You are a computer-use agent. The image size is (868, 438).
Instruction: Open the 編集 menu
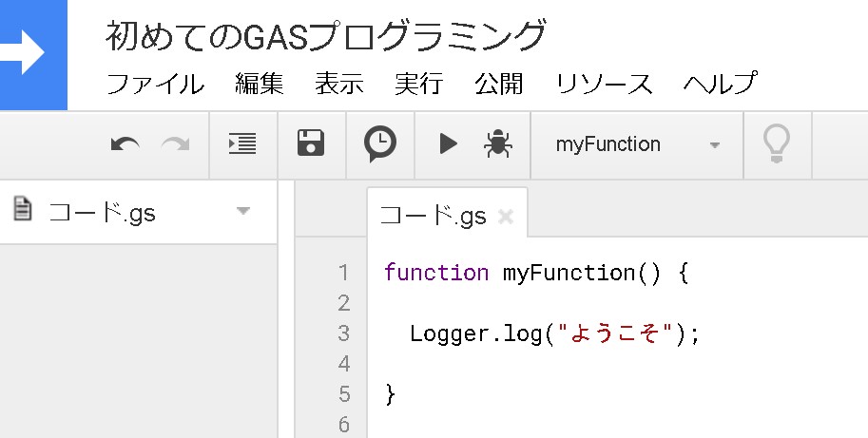coord(260,84)
